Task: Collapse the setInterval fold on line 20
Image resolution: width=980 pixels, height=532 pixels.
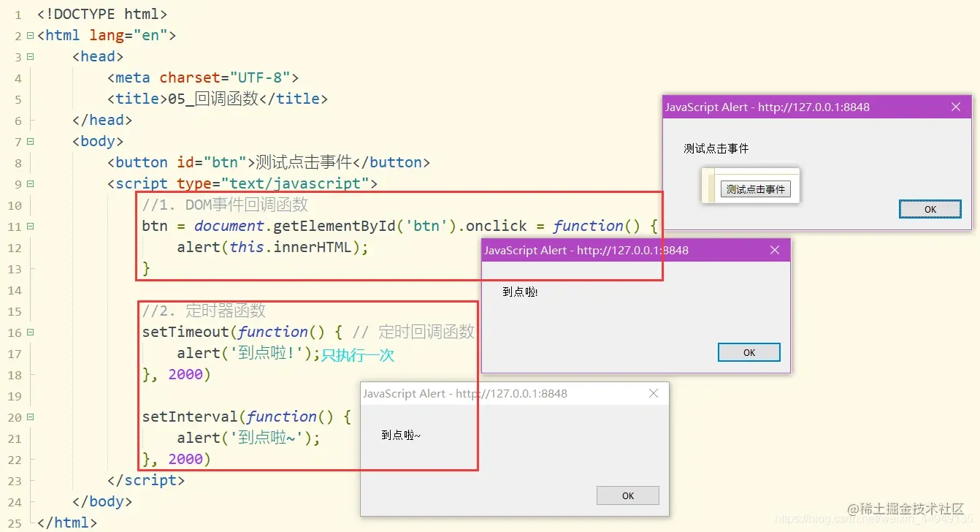Action: pos(30,417)
